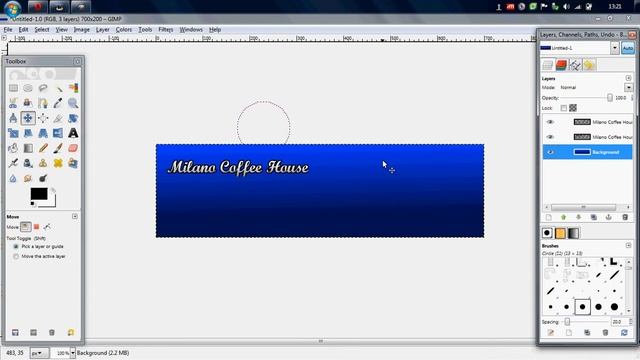Select the Text tool
This screenshot has width=640, height=360.
click(x=73, y=133)
